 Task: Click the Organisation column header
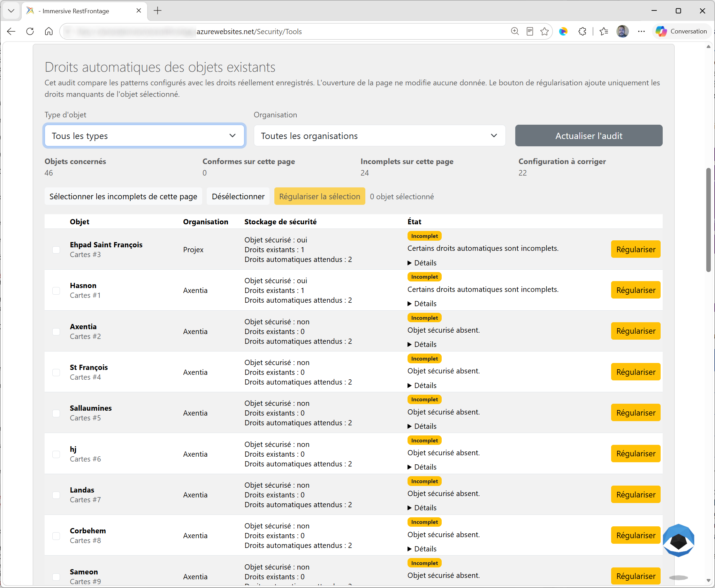(206, 222)
